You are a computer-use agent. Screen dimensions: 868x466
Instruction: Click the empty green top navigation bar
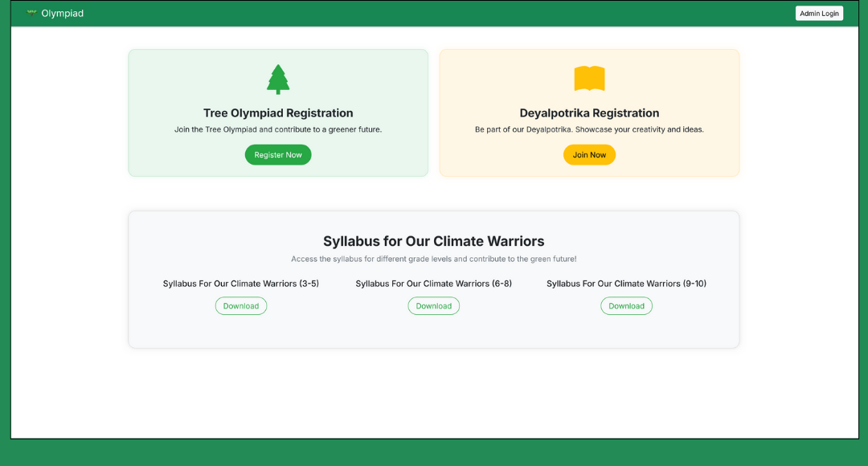(434, 14)
